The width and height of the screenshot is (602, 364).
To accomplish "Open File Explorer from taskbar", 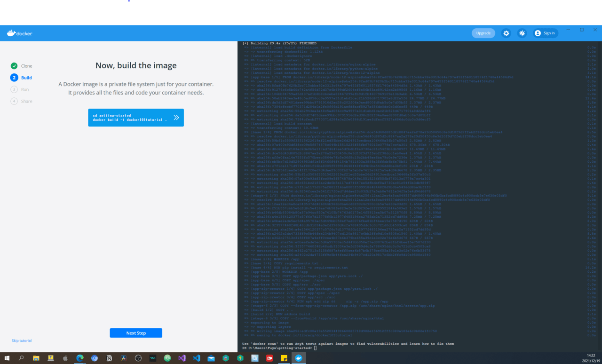I will [x=36, y=358].
